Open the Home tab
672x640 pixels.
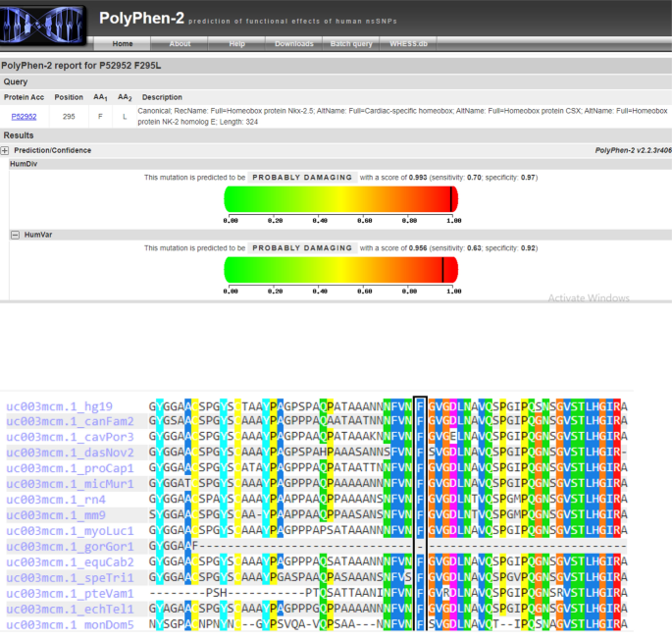tap(123, 44)
